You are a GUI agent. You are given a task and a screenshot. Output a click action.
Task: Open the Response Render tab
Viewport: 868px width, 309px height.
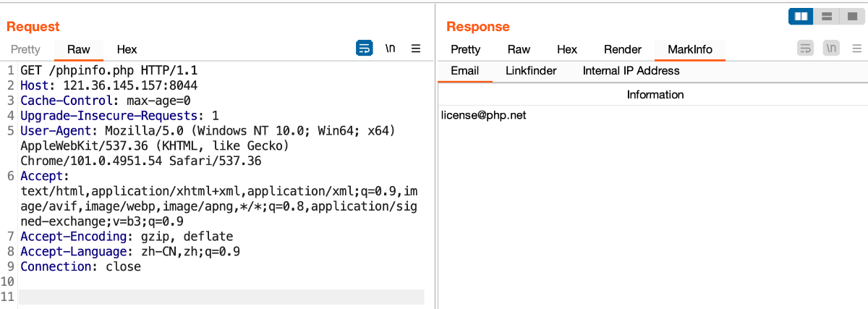(x=623, y=49)
